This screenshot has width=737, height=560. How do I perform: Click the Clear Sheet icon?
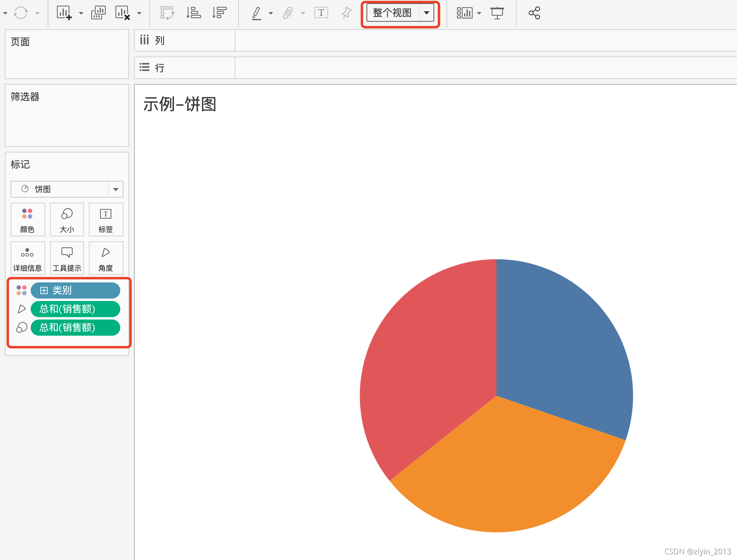tap(122, 13)
